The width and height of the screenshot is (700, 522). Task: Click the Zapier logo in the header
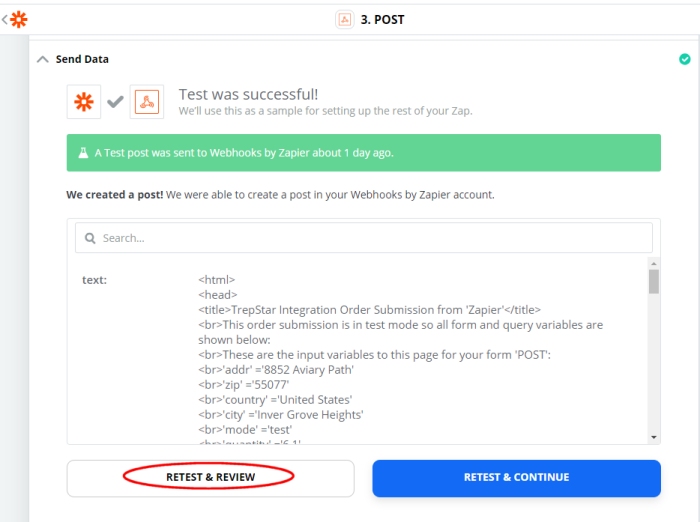click(19, 20)
